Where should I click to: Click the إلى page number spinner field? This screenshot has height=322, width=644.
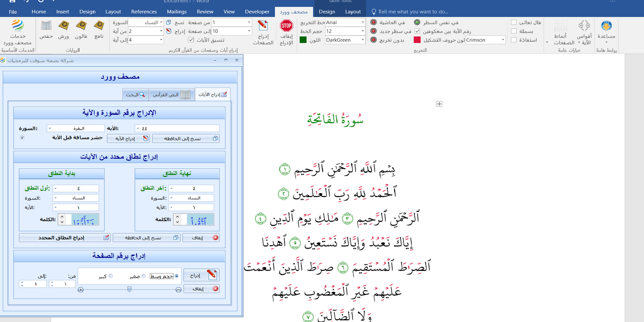coord(33,284)
